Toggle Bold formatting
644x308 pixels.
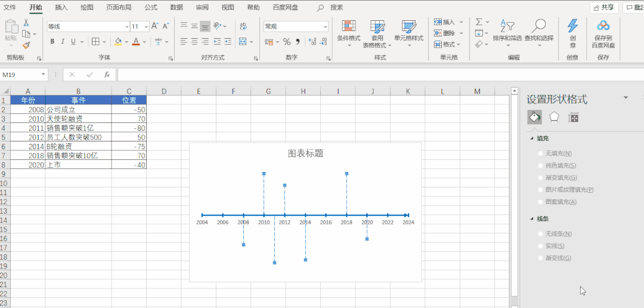[52, 42]
